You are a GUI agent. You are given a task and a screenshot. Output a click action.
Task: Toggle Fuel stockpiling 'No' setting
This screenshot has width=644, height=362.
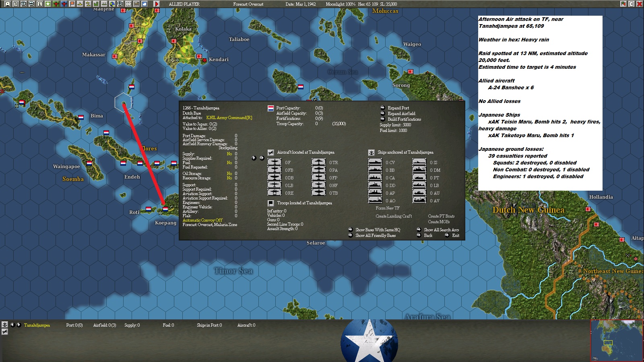click(229, 162)
